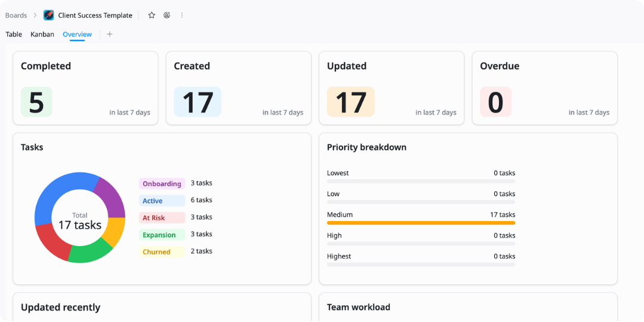Click the Client Success Template board title
Image resolution: width=644 pixels, height=322 pixels.
point(95,15)
